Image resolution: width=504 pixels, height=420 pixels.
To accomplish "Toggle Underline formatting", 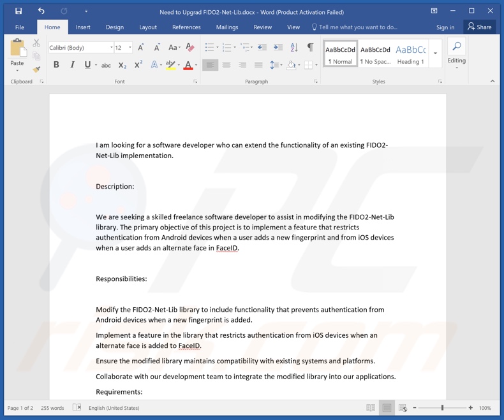I will (x=87, y=65).
